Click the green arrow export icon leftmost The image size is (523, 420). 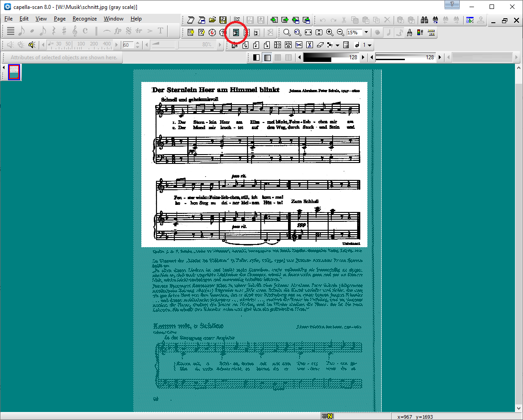[274, 20]
